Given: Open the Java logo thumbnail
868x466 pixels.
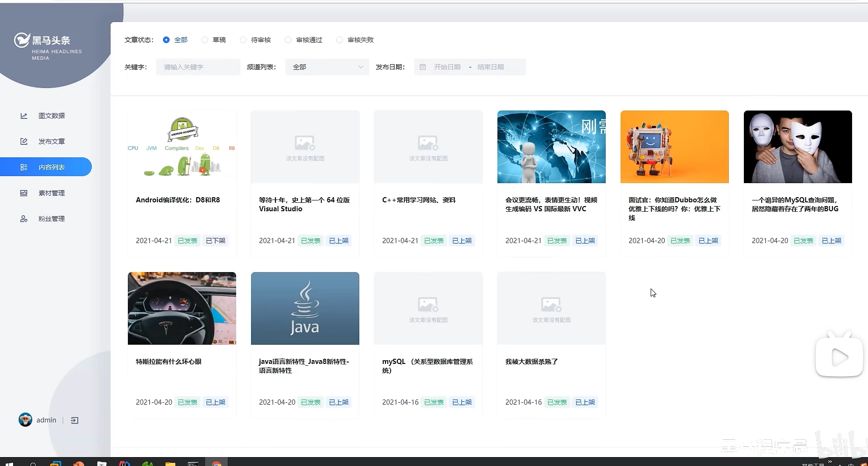Looking at the screenshot, I should pyautogui.click(x=305, y=308).
